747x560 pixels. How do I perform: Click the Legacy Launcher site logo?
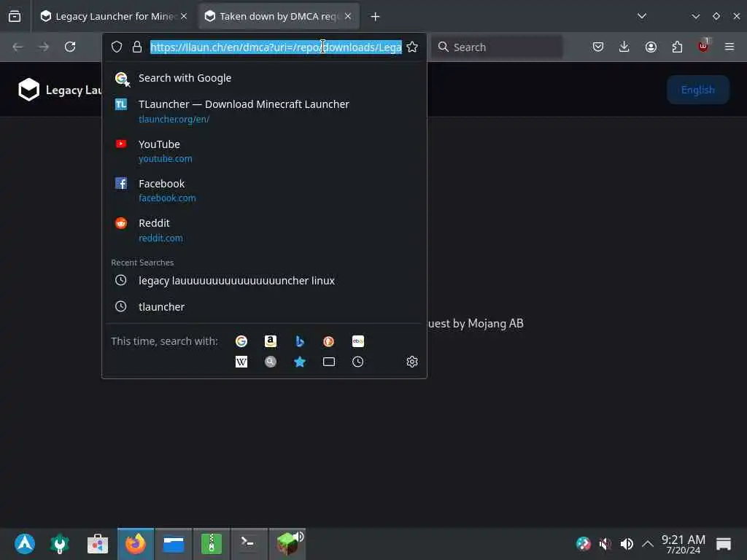click(28, 90)
